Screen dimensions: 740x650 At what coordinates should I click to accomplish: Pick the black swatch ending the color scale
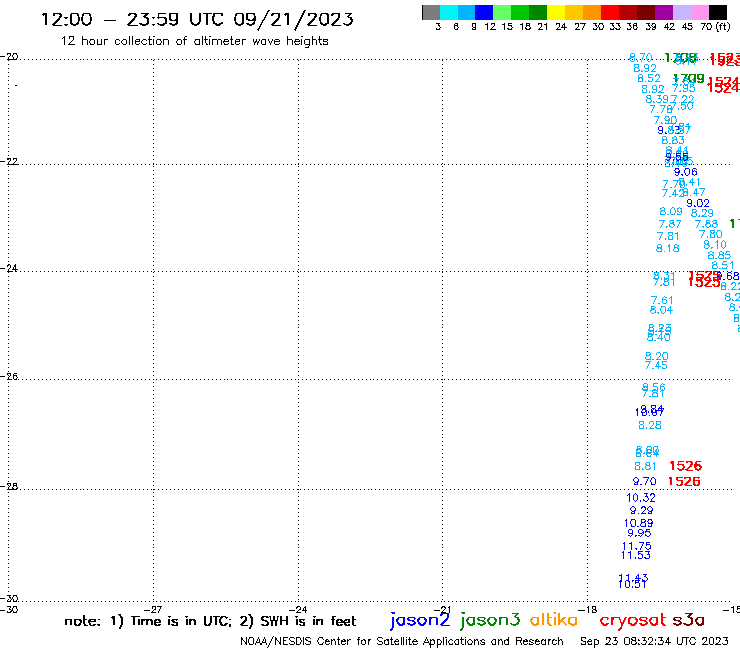[718, 13]
